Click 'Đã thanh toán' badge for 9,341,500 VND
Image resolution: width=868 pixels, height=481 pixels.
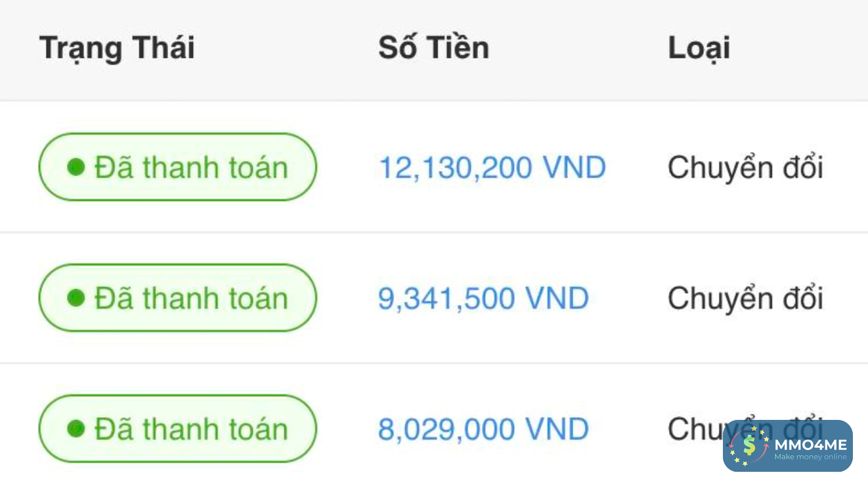(177, 298)
